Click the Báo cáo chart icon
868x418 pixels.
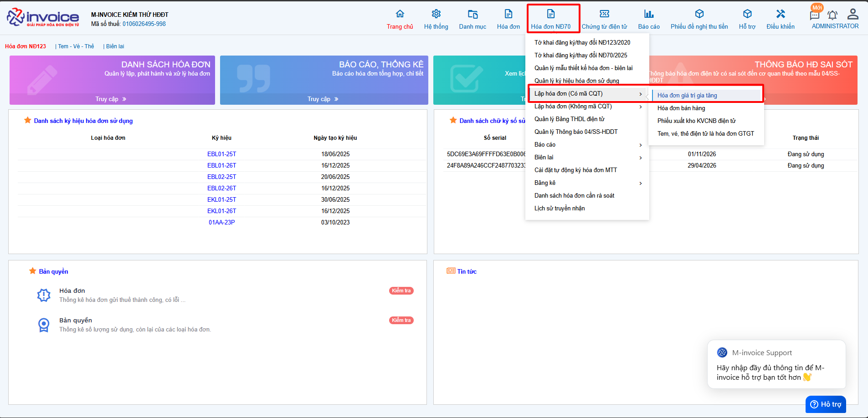pos(649,14)
